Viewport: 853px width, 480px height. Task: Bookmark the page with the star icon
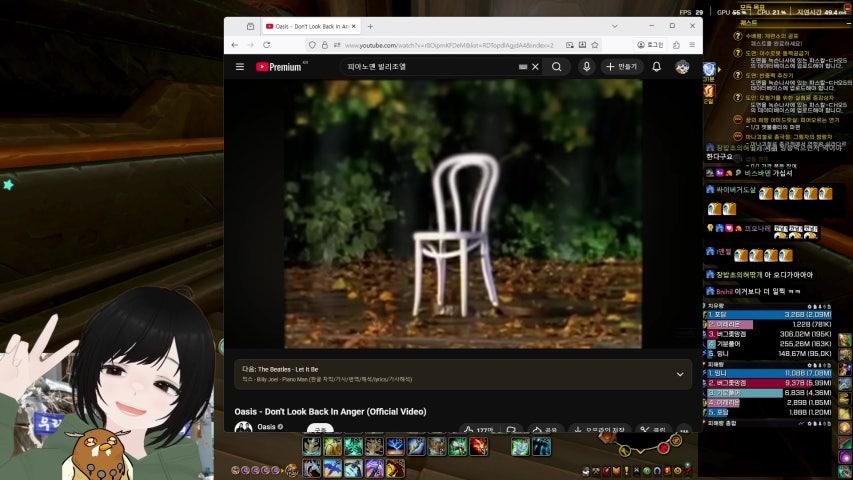point(597,45)
